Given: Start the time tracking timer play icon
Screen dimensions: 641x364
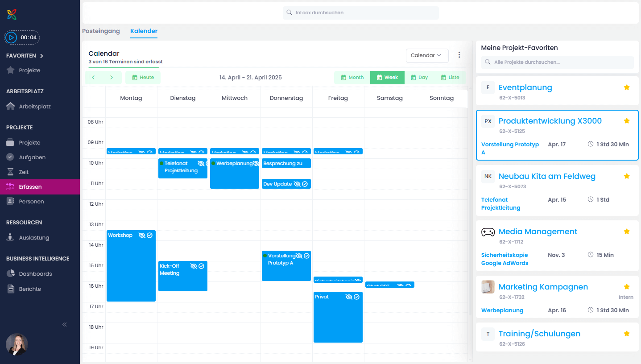Looking at the screenshot, I should (12, 37).
